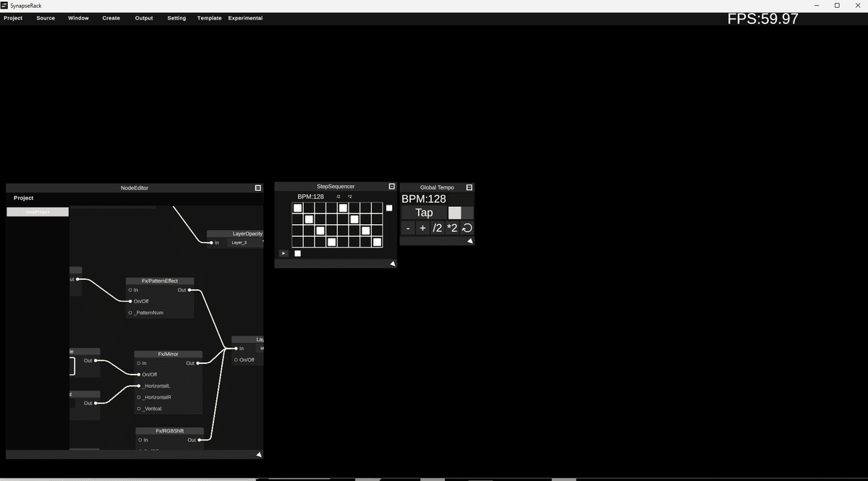Select NewProject in the NodeEditor sidebar

pyautogui.click(x=37, y=211)
